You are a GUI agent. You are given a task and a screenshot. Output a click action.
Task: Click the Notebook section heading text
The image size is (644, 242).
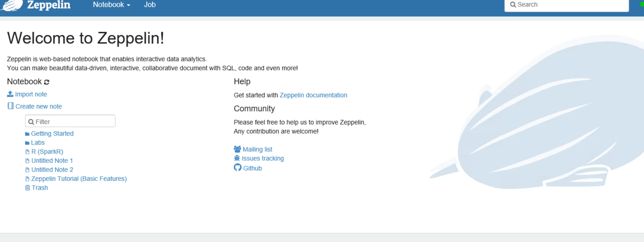[x=24, y=82]
